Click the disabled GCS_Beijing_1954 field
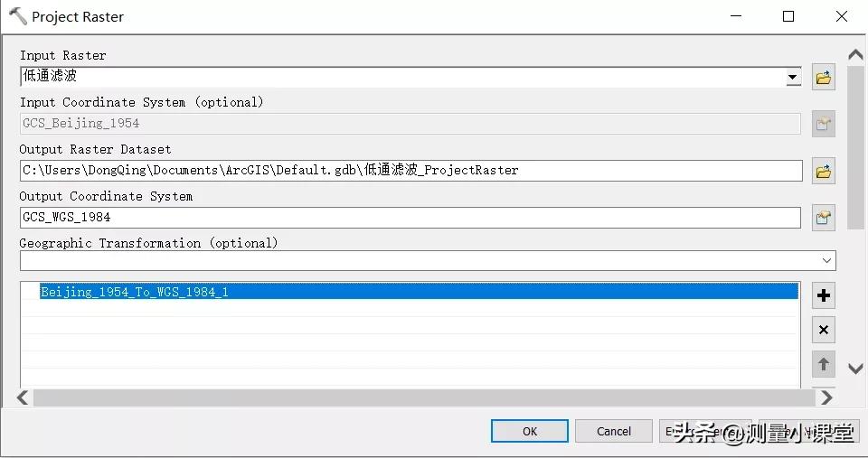 410,124
